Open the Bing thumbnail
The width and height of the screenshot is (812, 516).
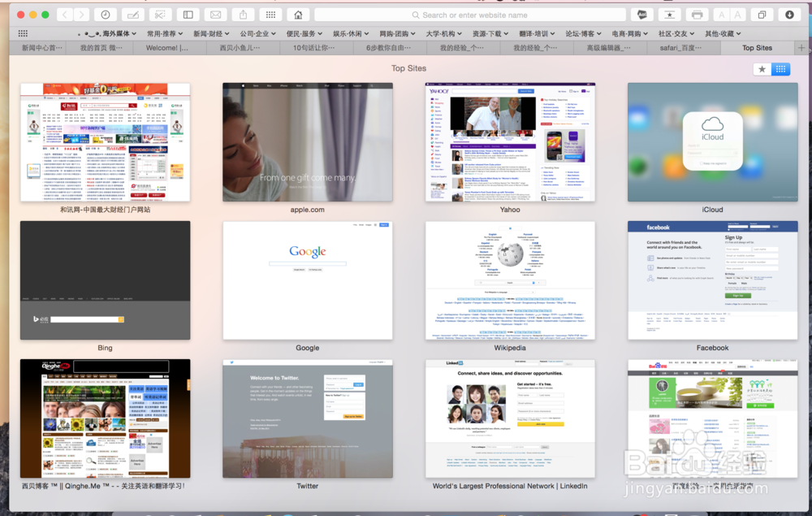(x=105, y=280)
